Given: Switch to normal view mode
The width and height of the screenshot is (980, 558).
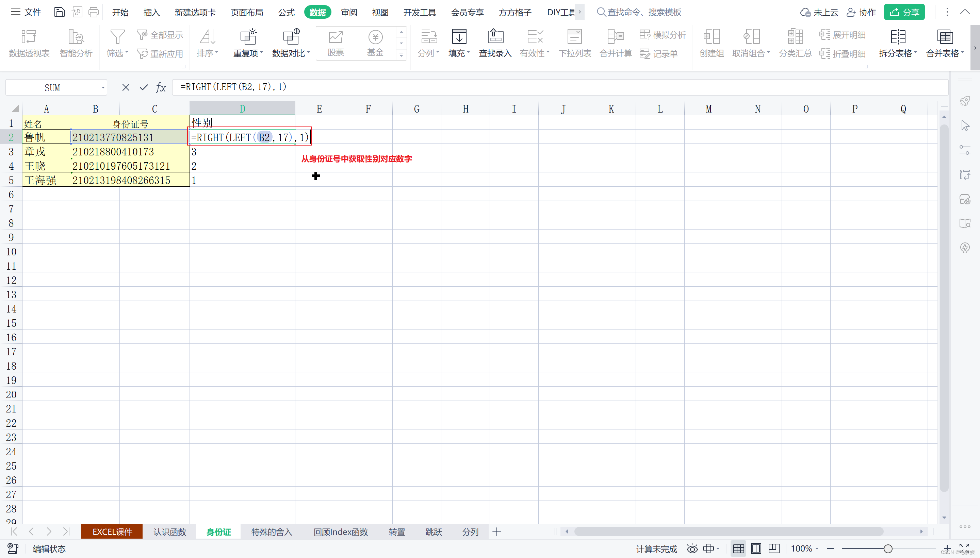Looking at the screenshot, I should click(x=738, y=549).
